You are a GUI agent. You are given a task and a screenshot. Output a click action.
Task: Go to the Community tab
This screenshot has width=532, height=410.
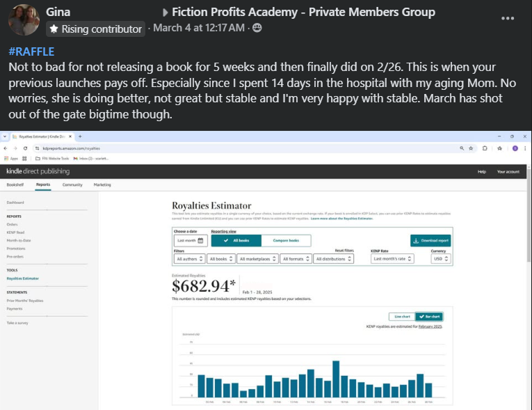click(72, 184)
